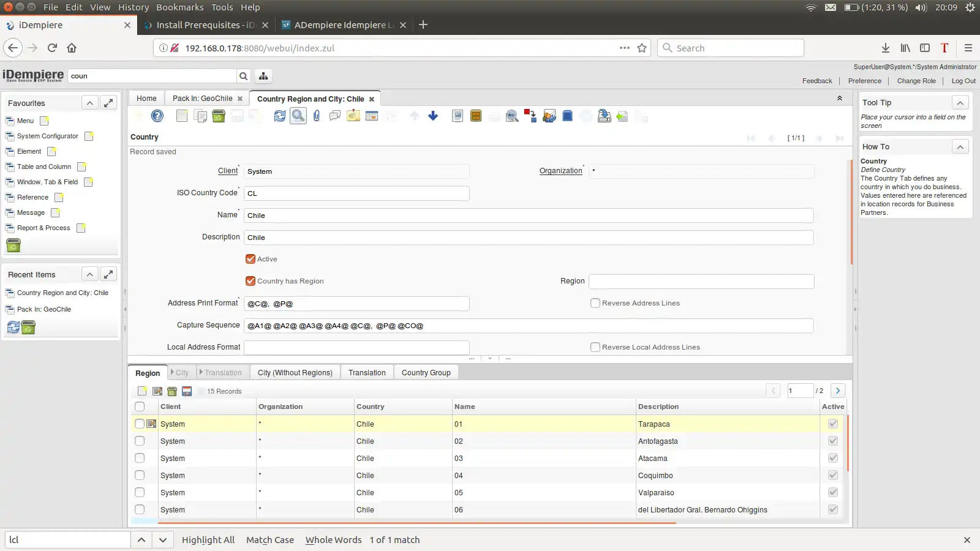The image size is (980, 551).
Task: Refresh the Recent Items list
Action: (13, 328)
